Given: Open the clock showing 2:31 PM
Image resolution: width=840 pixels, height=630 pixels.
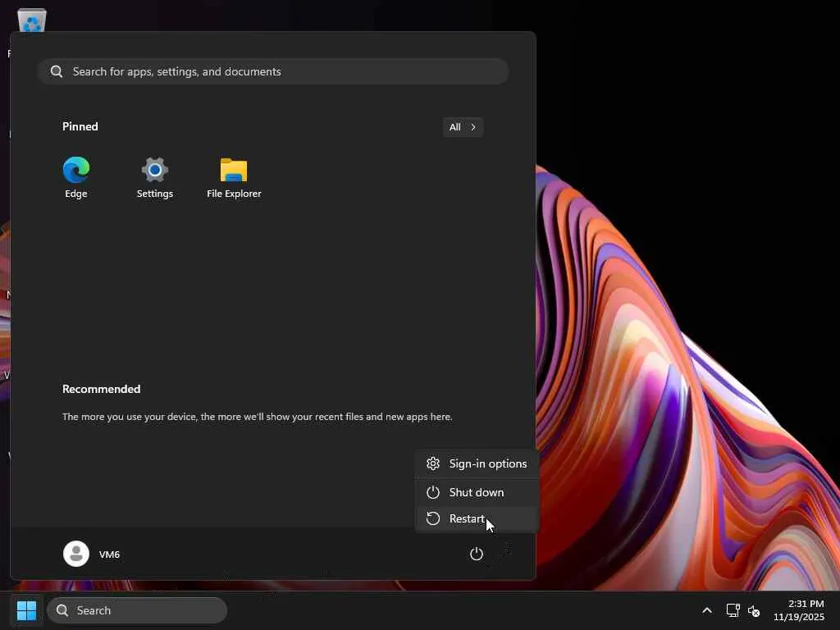Looking at the screenshot, I should tap(799, 610).
